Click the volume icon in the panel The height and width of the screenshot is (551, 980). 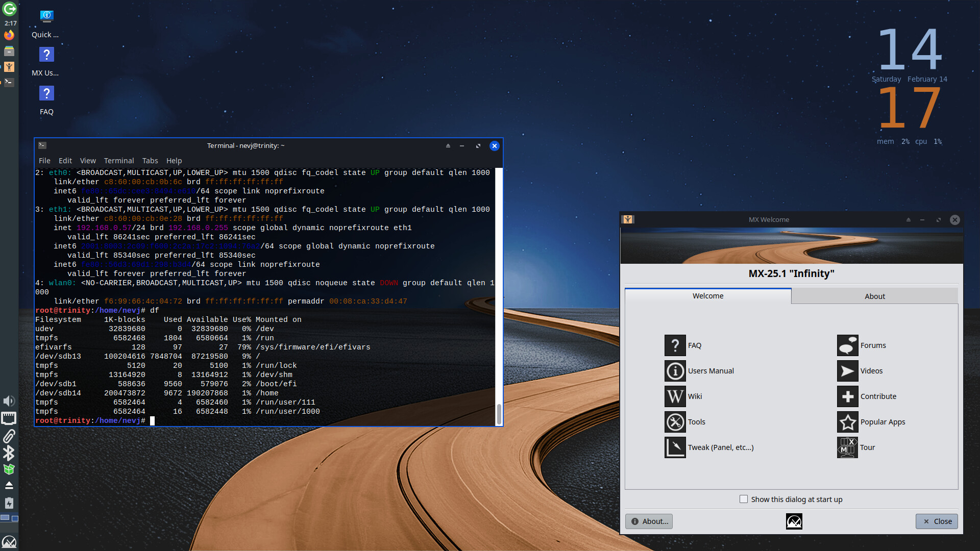tap(9, 400)
